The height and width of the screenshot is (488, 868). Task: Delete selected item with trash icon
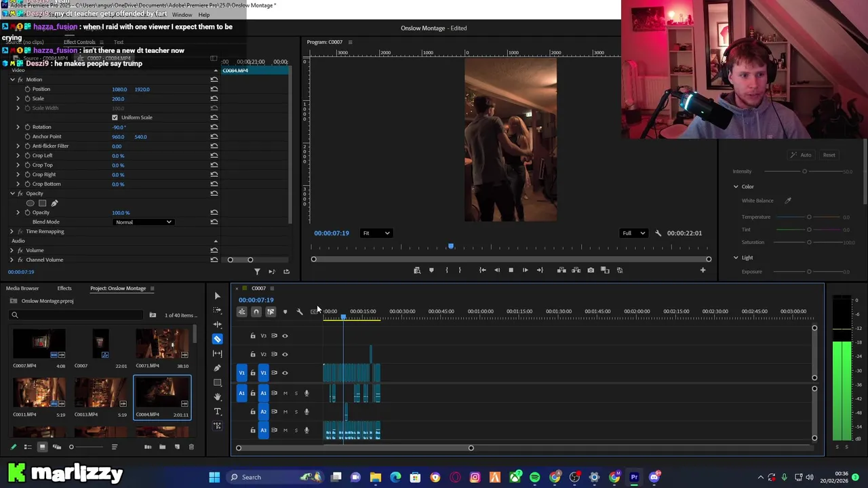pos(191,447)
